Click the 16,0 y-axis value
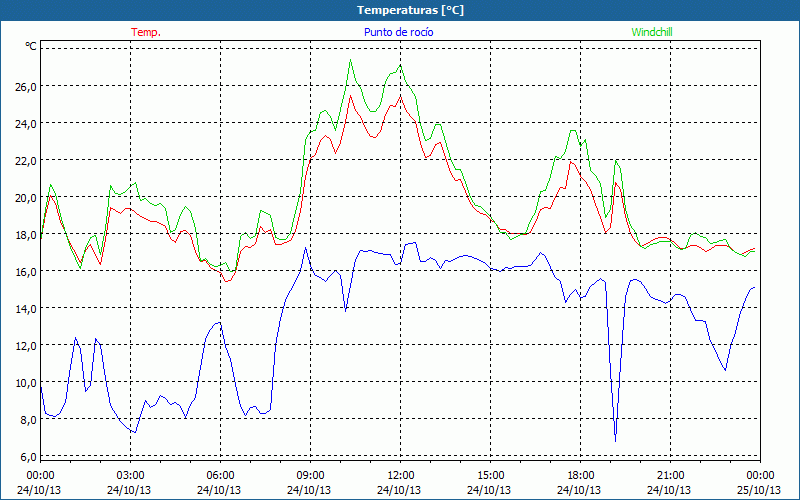800x500 pixels. click(x=28, y=271)
